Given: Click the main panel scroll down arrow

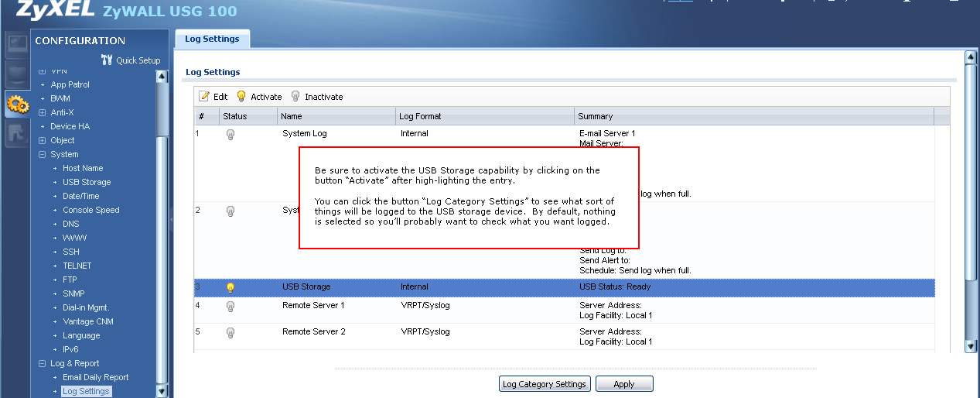Looking at the screenshot, I should point(971,348).
